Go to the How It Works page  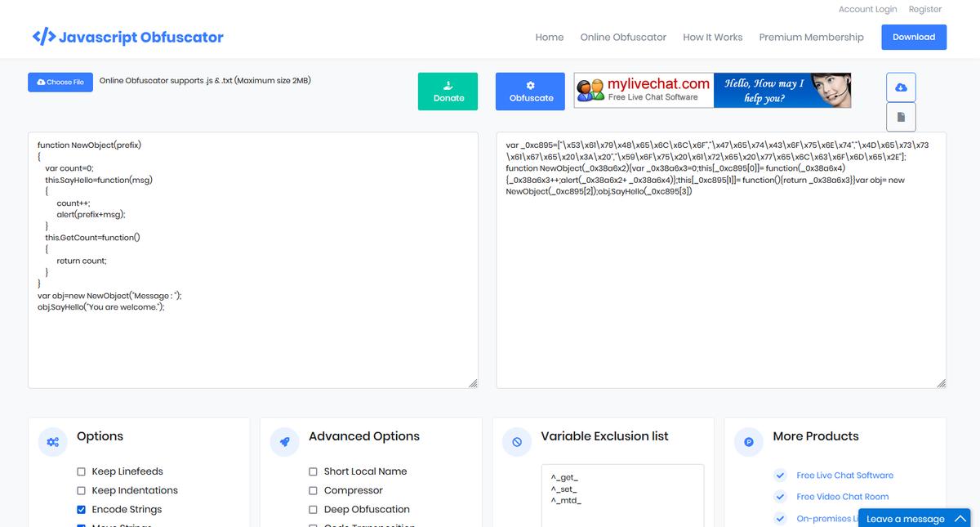click(x=712, y=37)
